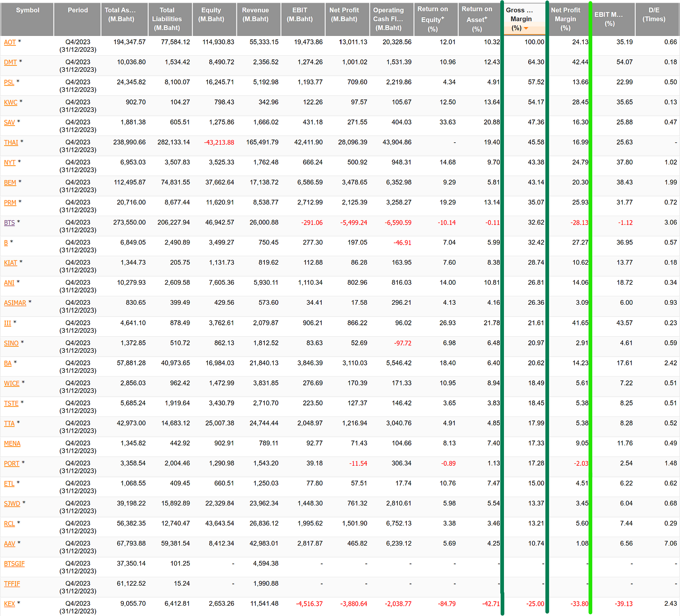Open the TTA stock symbol link
Image resolution: width=680 pixels, height=616 pixels.
coord(9,424)
